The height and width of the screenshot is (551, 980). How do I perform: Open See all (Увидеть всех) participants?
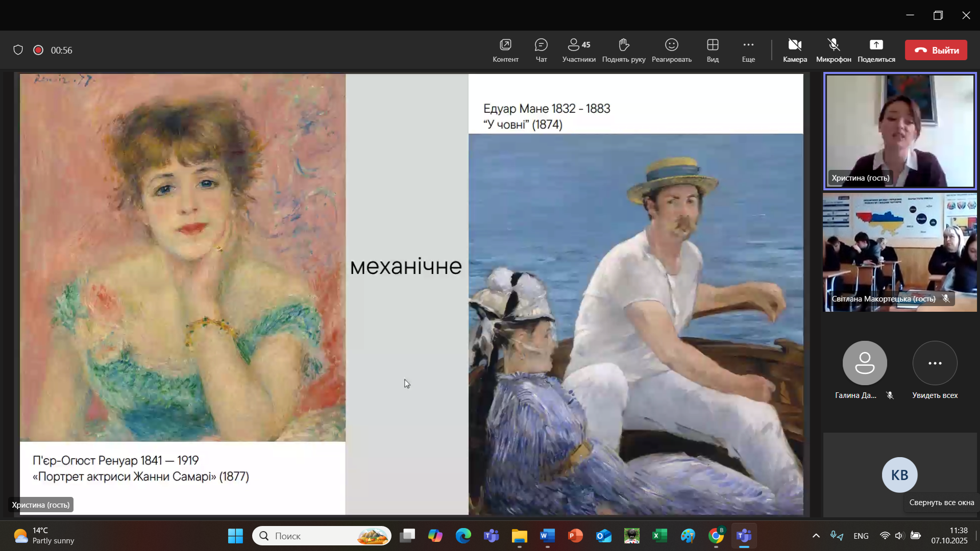point(935,363)
